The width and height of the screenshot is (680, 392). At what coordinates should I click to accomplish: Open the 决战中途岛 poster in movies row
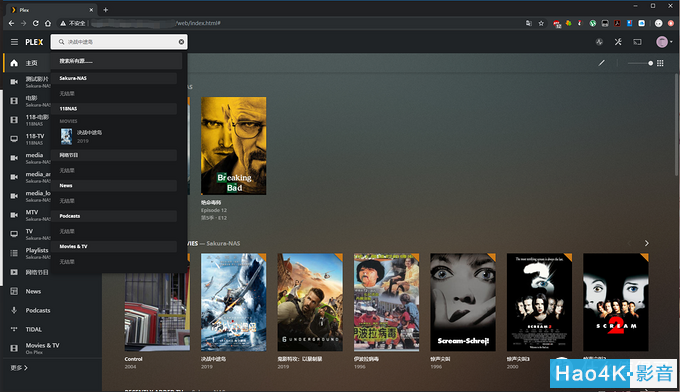[233, 302]
